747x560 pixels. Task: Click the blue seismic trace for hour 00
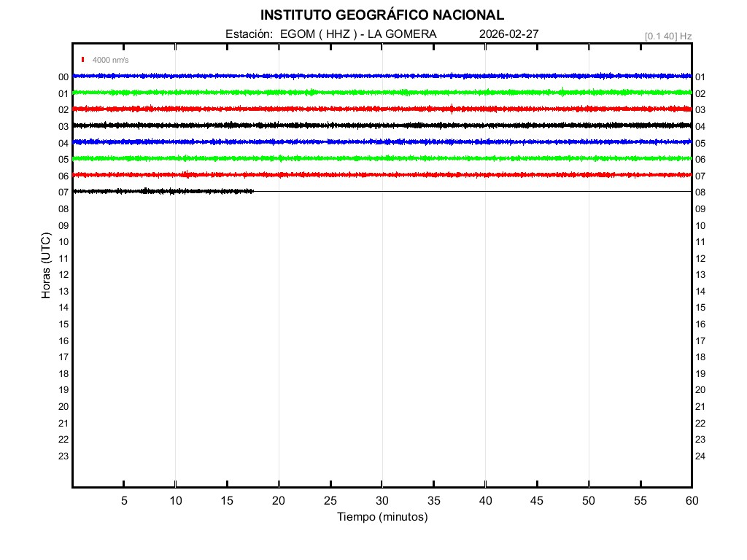[x=382, y=76]
